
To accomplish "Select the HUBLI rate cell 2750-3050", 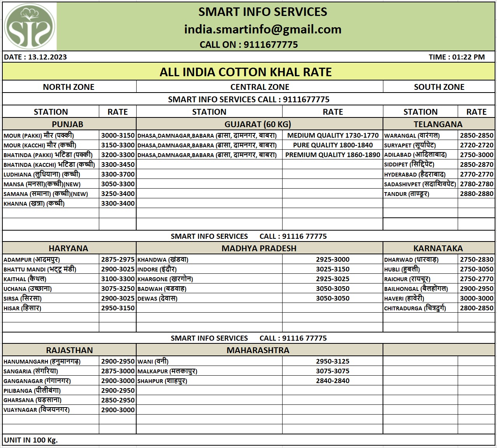I will click(x=476, y=269).
